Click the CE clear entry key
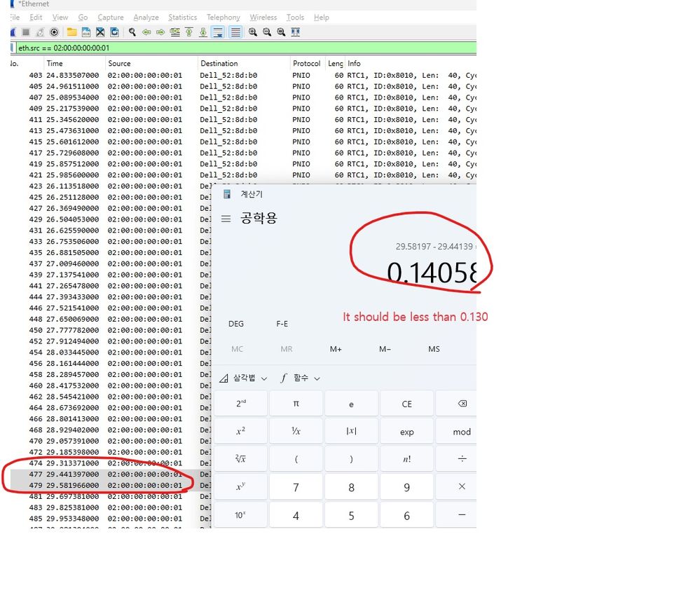Image resolution: width=700 pixels, height=616 pixels. (x=406, y=404)
